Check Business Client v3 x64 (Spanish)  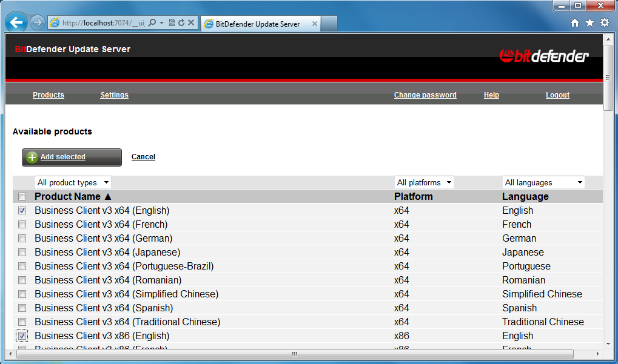[x=22, y=308]
